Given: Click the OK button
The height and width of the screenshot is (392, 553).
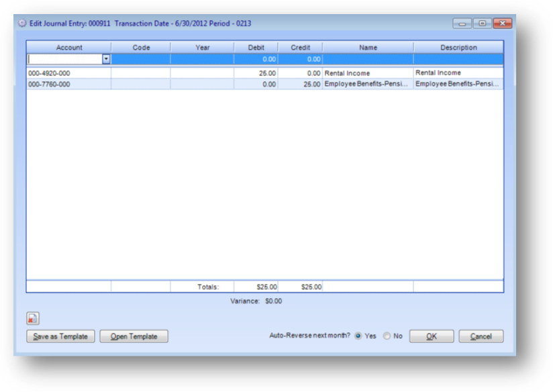Looking at the screenshot, I should pyautogui.click(x=432, y=336).
